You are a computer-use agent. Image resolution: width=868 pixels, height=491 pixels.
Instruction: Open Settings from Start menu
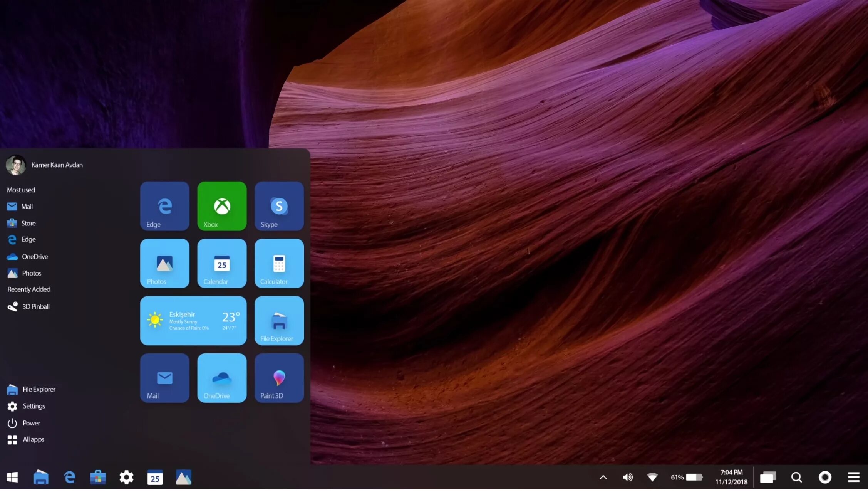point(34,406)
